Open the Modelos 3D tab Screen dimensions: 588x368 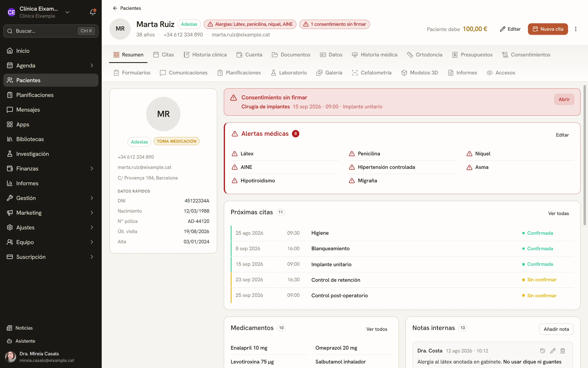click(420, 73)
